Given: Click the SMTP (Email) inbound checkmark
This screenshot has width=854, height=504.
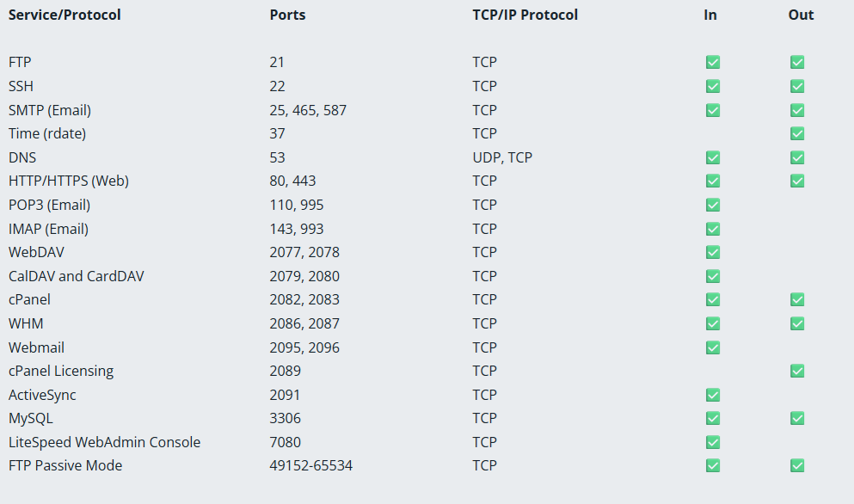Looking at the screenshot, I should point(712,110).
